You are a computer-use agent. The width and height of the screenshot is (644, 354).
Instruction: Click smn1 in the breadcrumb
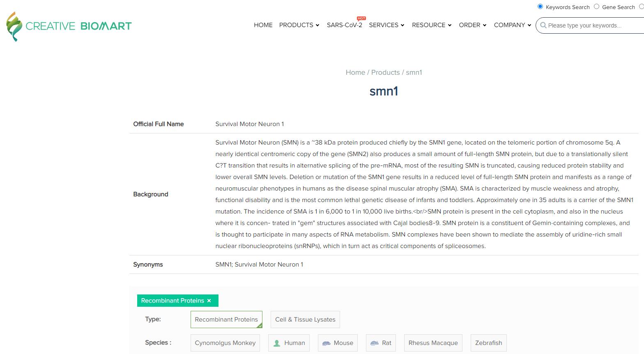click(x=414, y=72)
